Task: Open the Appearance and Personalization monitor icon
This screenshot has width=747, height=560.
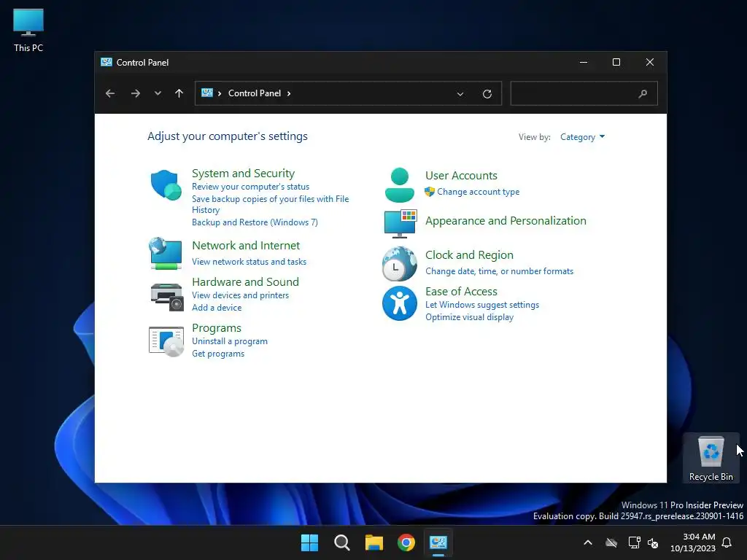Action: pos(400,223)
